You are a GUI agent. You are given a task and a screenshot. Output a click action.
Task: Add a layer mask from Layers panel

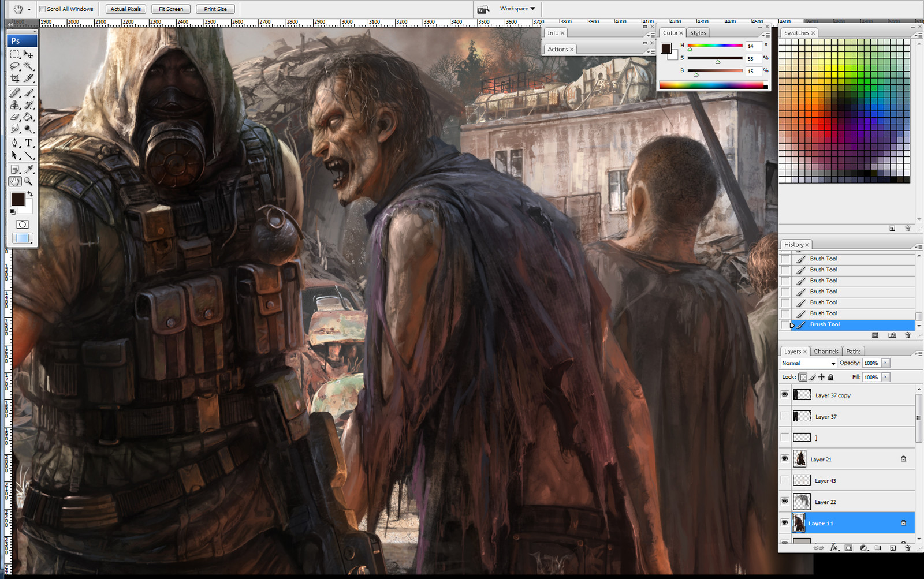coord(848,548)
